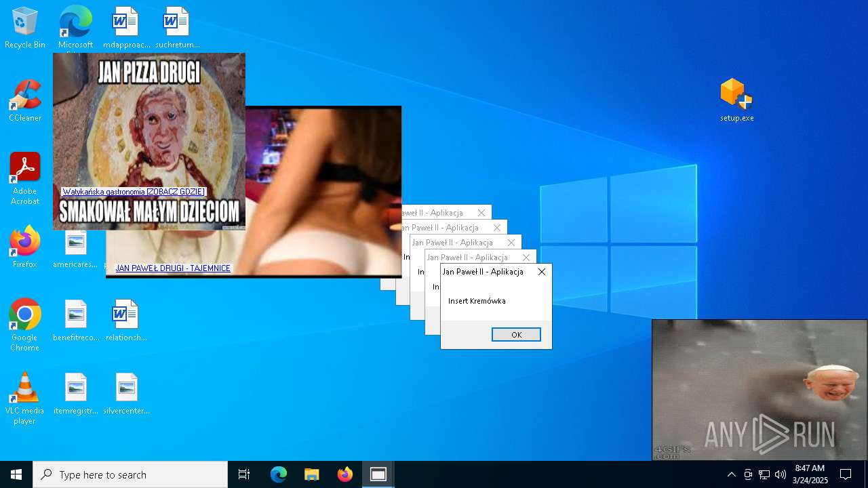Image resolution: width=868 pixels, height=488 pixels.
Task: Open File Explorer from the taskbar
Action: (312, 474)
